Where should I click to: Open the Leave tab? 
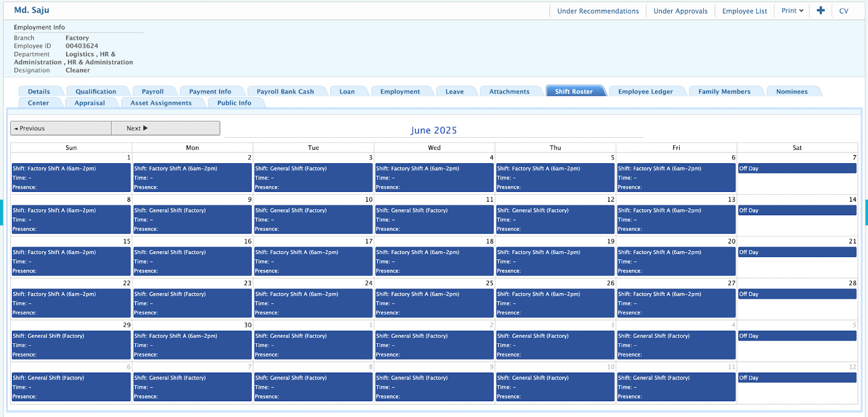(455, 92)
